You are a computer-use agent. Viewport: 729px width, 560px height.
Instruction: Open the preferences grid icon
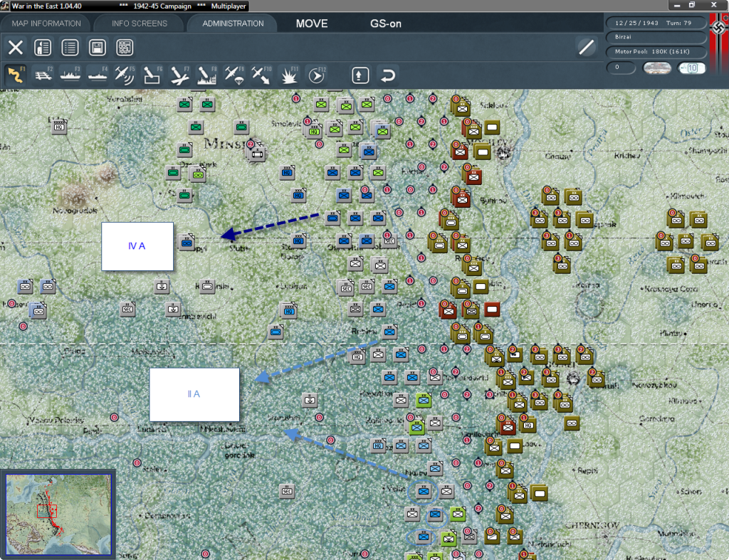click(125, 48)
